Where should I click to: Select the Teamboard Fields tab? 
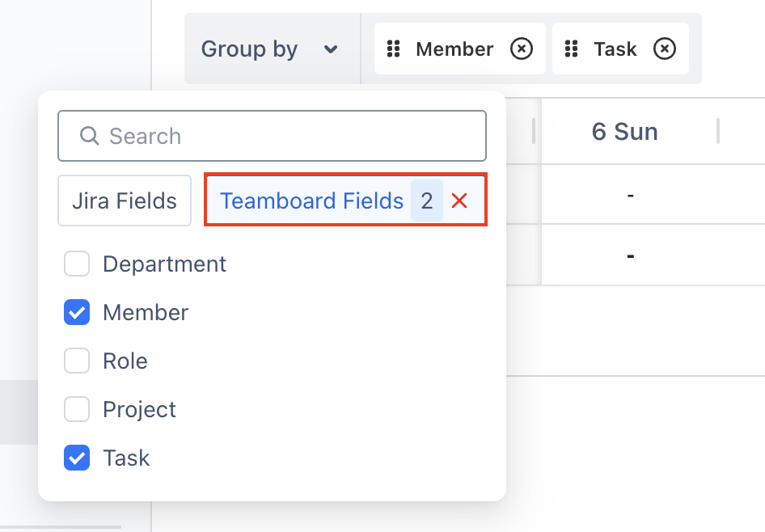(x=311, y=201)
